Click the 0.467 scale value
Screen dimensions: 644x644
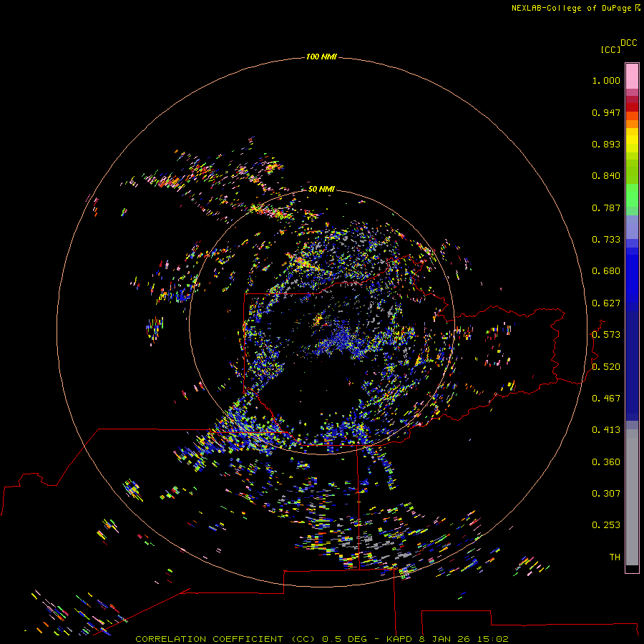(606, 399)
